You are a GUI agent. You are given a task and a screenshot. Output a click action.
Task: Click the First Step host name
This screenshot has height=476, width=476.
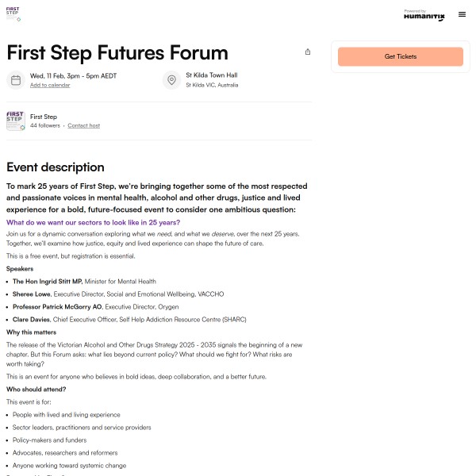(44, 117)
